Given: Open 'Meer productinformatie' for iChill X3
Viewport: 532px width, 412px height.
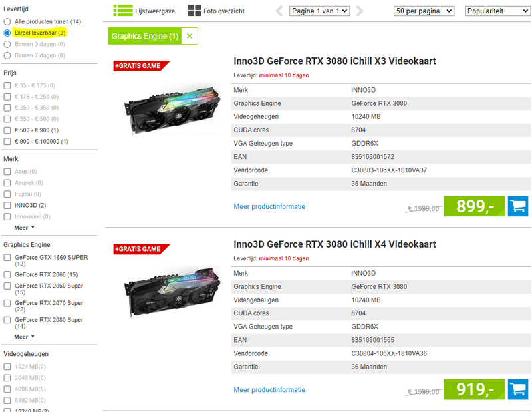Looking at the screenshot, I should click(x=269, y=206).
